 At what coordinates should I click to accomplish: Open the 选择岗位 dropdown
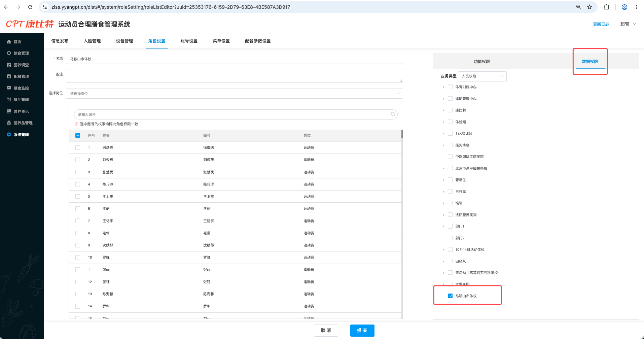(x=235, y=94)
